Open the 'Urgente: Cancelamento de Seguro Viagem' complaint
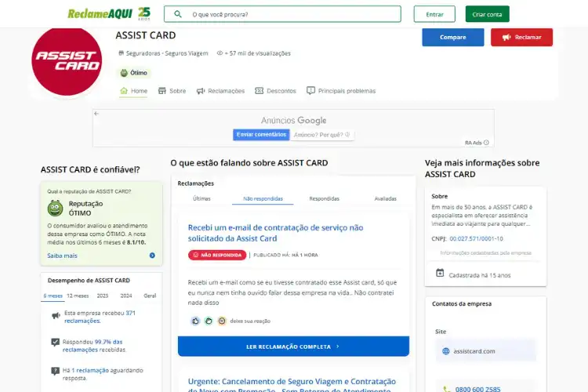Screen dimensions: 588x392 292,385
